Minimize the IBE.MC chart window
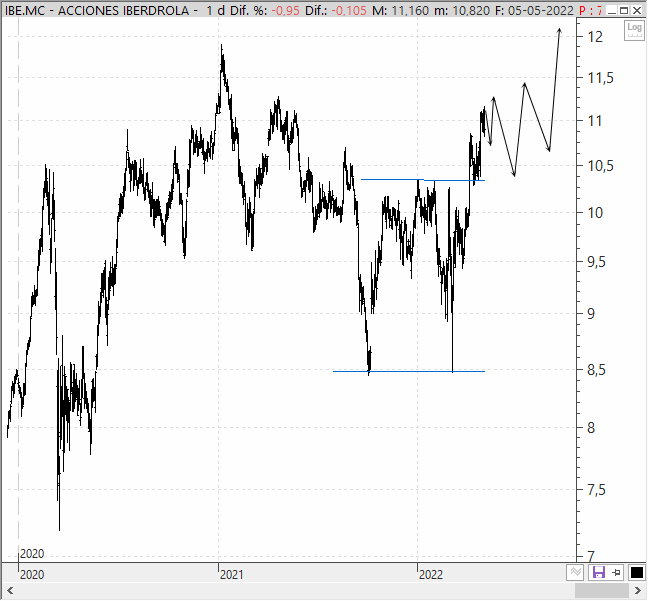 (613, 10)
